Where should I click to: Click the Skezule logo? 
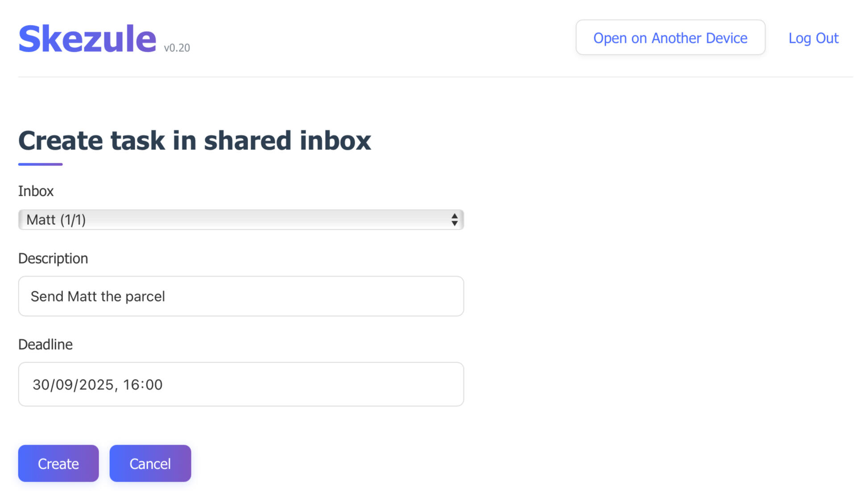point(87,39)
